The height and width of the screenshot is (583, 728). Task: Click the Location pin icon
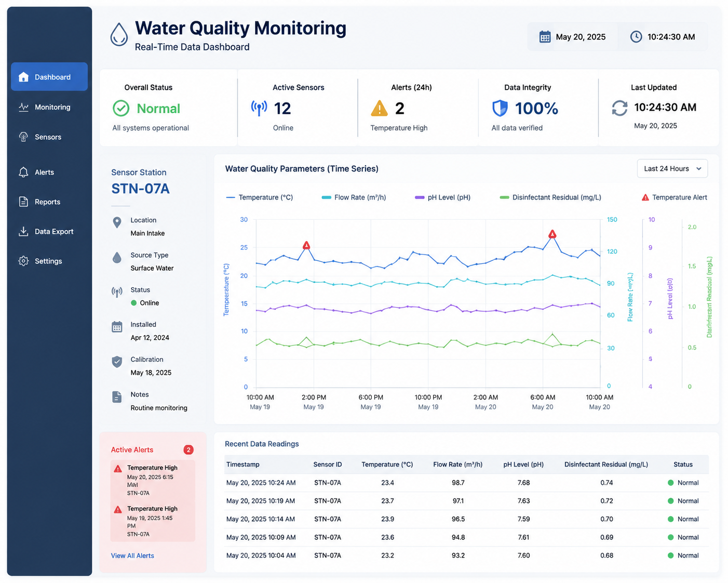click(x=117, y=222)
